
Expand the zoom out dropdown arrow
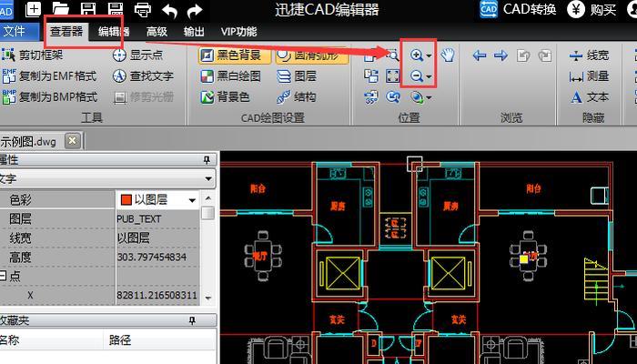click(x=429, y=76)
